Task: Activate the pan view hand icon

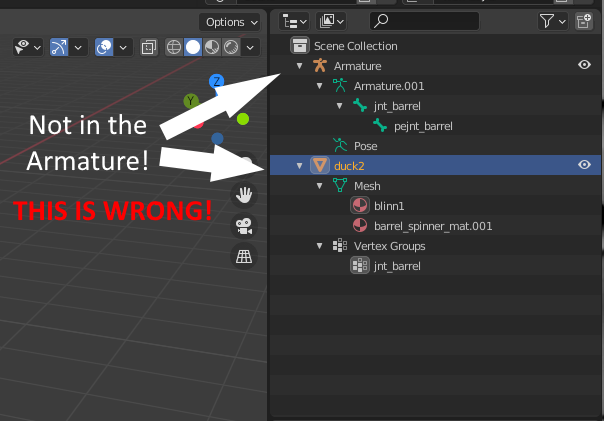Action: 244,195
